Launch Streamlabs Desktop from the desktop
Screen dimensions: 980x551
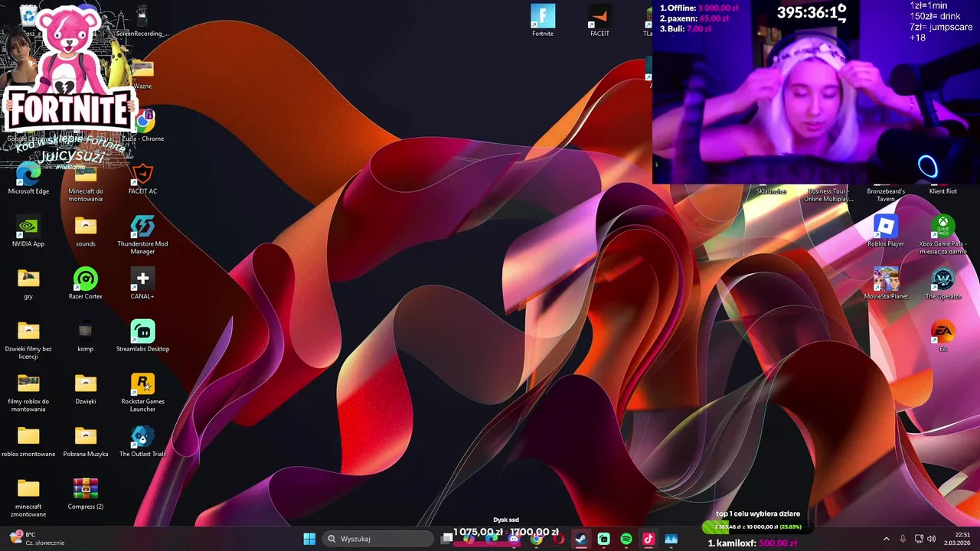click(142, 336)
